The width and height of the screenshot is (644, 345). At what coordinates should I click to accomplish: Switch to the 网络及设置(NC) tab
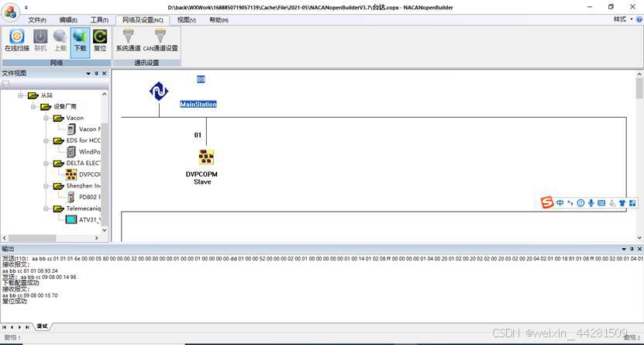tap(143, 20)
